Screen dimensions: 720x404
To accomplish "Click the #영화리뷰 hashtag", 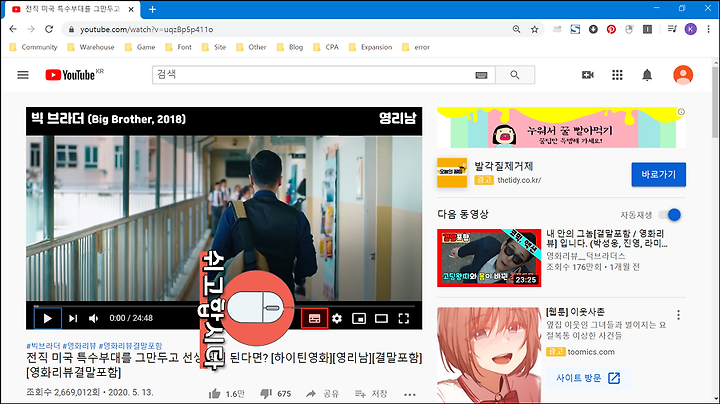I will click(x=79, y=346).
